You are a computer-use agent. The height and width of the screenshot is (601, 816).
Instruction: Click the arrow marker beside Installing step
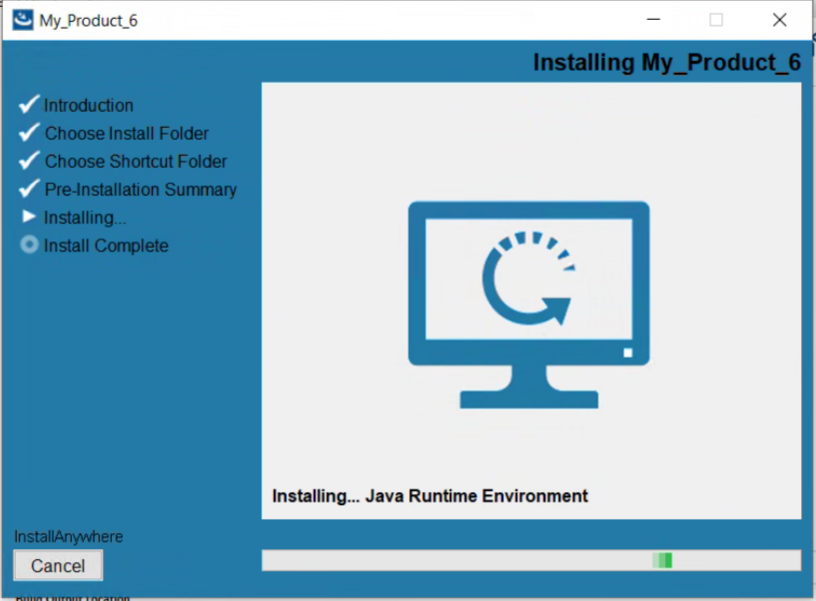click(x=29, y=217)
